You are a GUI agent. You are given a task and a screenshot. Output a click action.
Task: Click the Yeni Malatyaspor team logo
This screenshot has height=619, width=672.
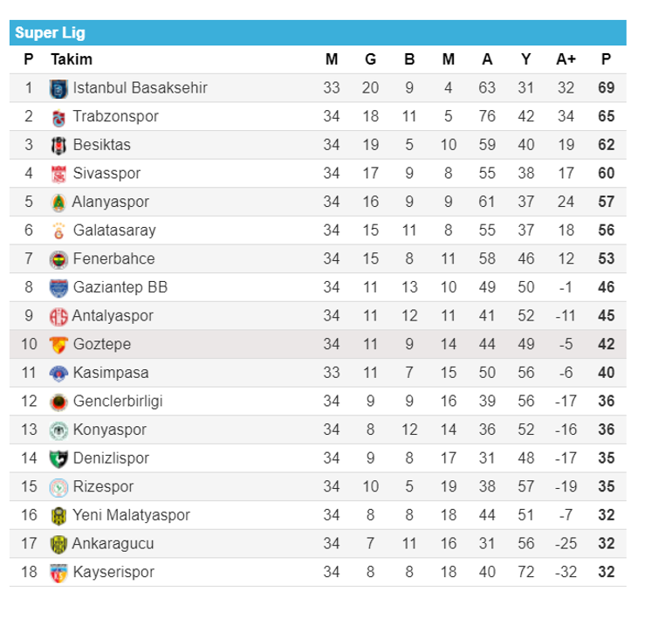[x=58, y=515]
